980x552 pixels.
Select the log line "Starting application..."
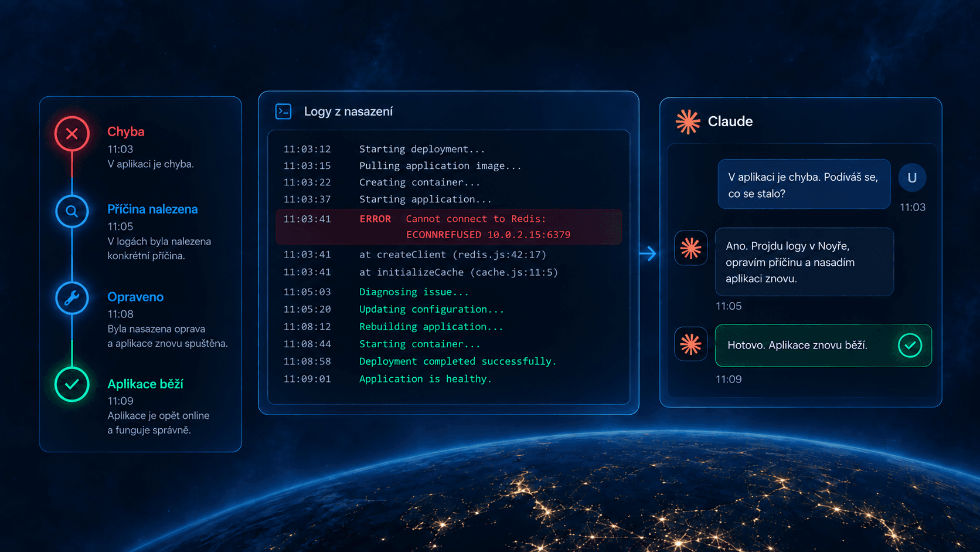[x=426, y=199]
